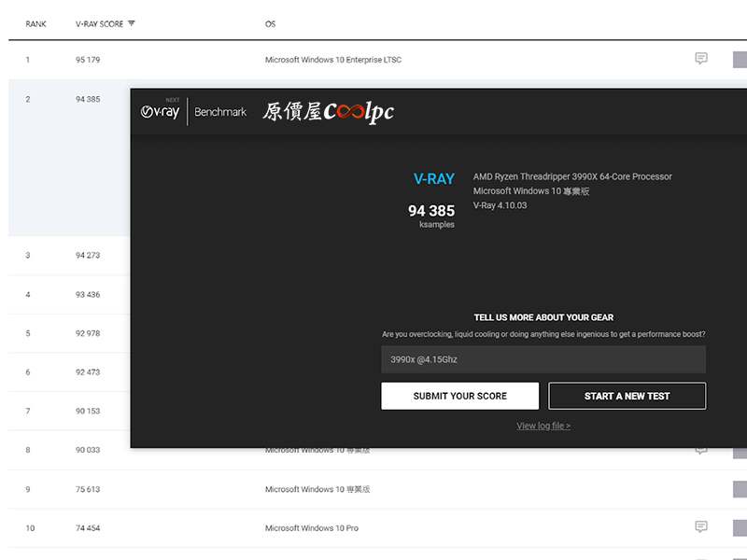Click the START A NEW TEST button
The height and width of the screenshot is (560, 747).
tap(627, 396)
